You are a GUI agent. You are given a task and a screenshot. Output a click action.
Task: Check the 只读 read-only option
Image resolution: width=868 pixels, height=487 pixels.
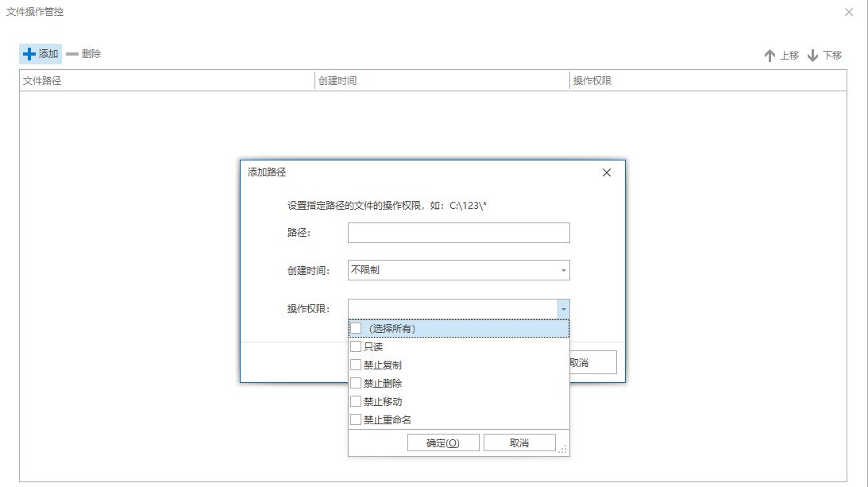[356, 347]
